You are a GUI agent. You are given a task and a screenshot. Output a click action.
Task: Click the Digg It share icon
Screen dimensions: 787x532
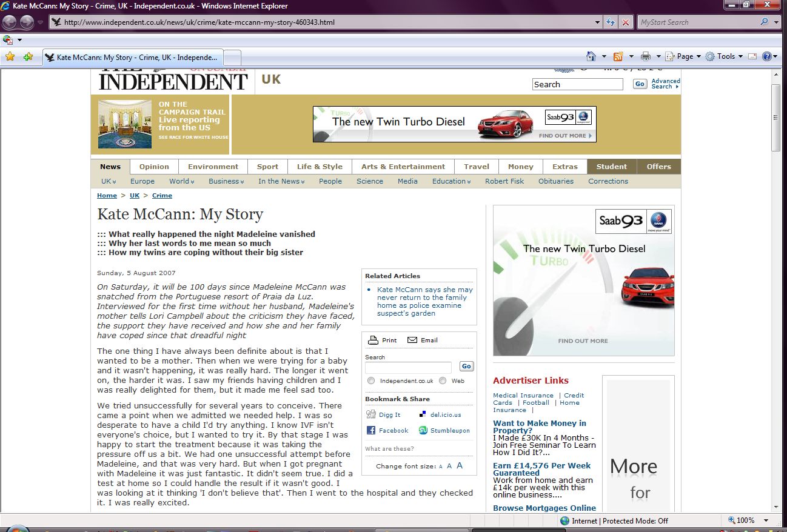point(371,414)
